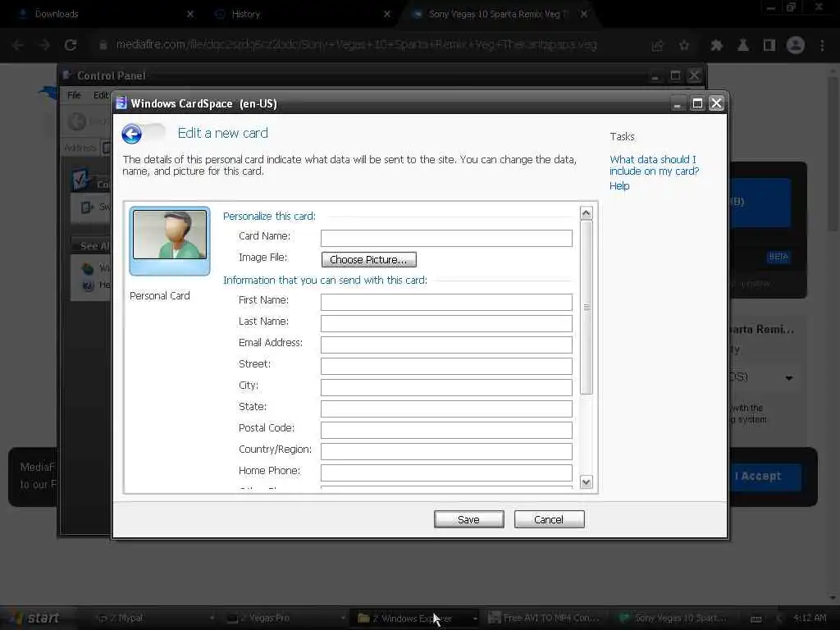Click the CardSpace title bar icon
Viewport: 840px width, 630px height.
pyautogui.click(x=121, y=103)
